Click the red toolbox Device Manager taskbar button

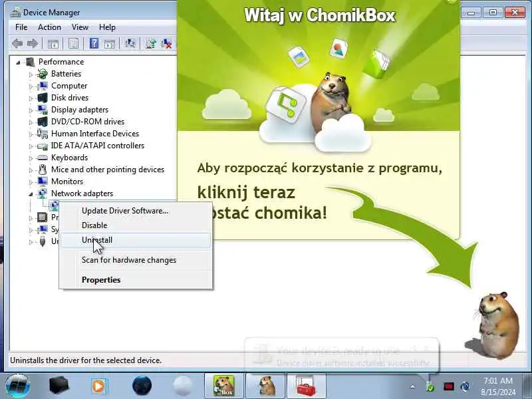click(307, 386)
